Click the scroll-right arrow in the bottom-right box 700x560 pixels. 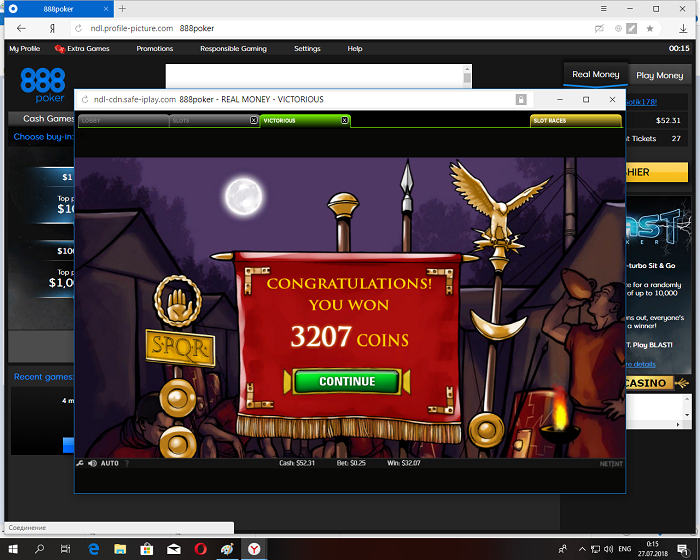coord(678,425)
